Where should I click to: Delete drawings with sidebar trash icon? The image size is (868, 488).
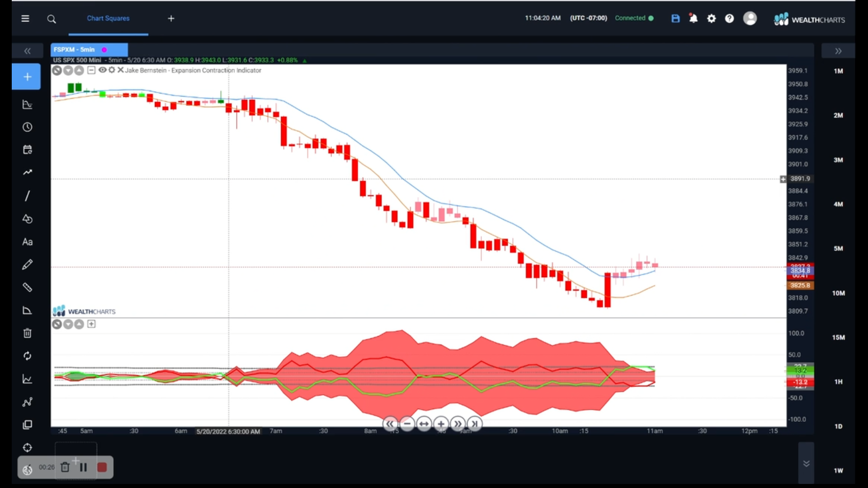pos(28,333)
